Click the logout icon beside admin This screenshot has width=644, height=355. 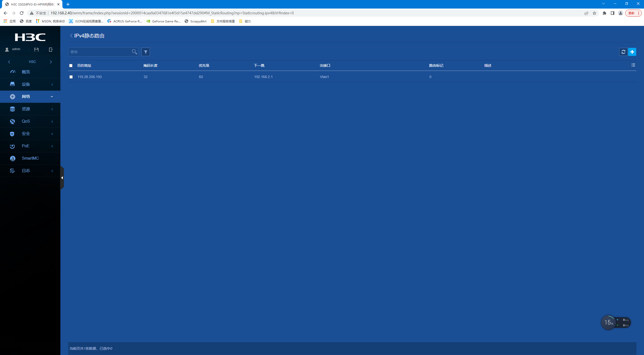[x=51, y=50]
